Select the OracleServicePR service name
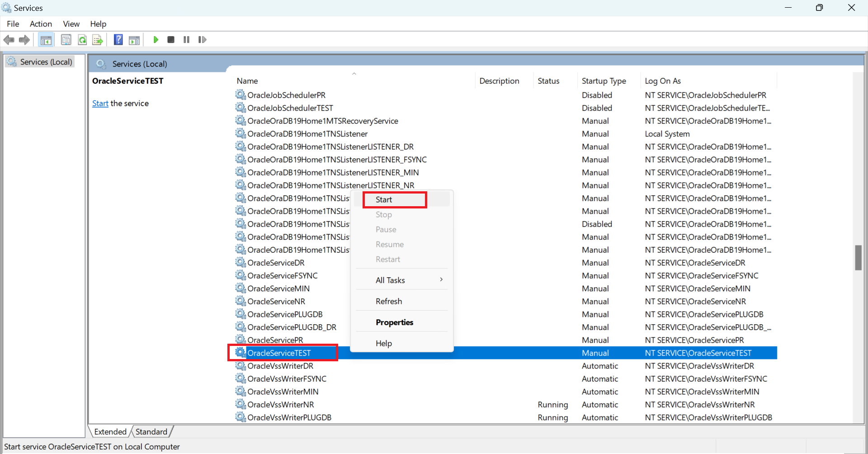The height and width of the screenshot is (454, 868). coord(275,340)
